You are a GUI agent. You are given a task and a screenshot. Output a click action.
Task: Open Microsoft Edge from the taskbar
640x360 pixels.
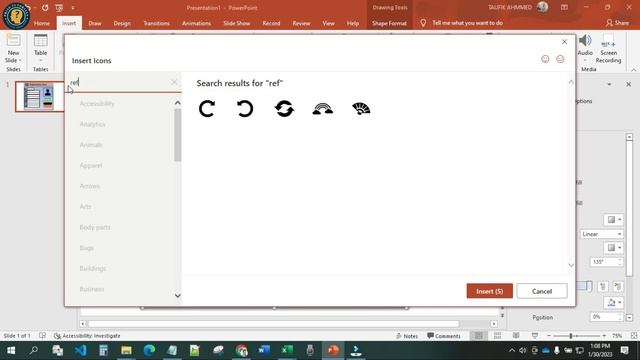(x=149, y=350)
